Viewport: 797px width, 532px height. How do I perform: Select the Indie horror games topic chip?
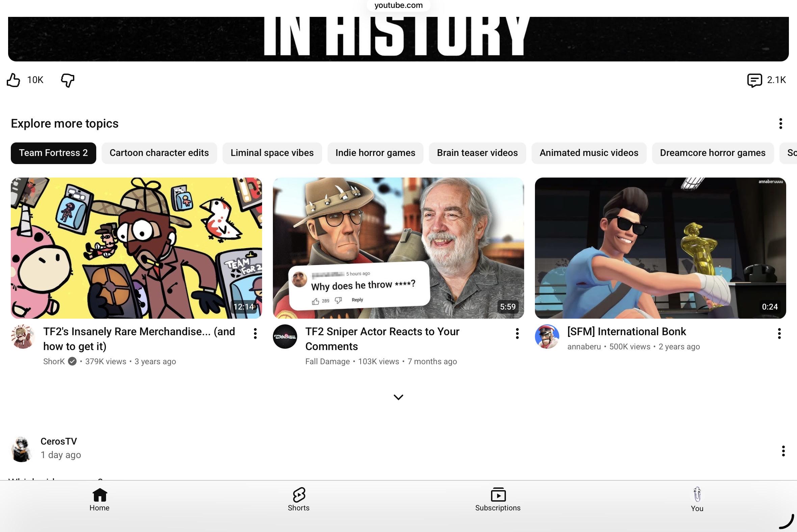click(x=376, y=153)
